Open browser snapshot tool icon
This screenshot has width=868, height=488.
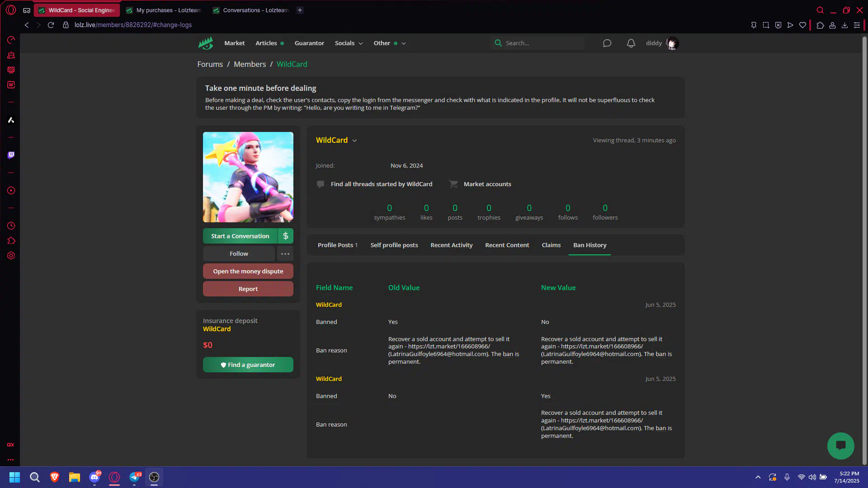pyautogui.click(x=766, y=25)
